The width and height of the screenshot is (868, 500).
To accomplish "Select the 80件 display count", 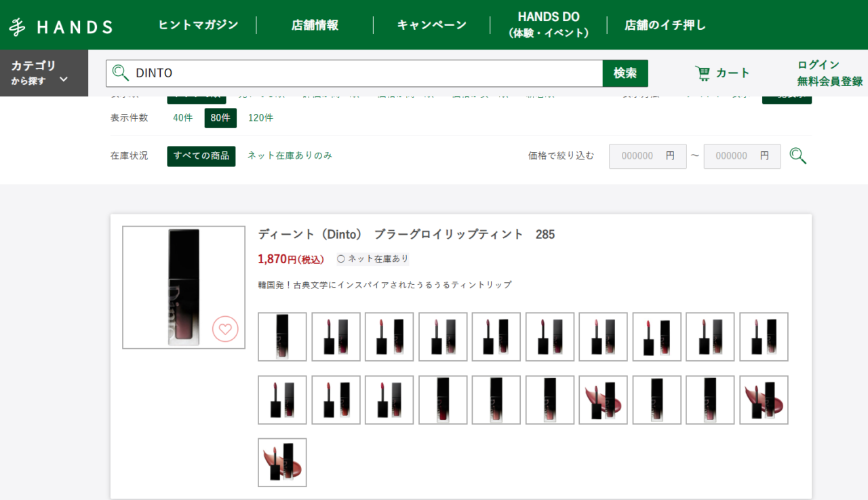I will (220, 118).
